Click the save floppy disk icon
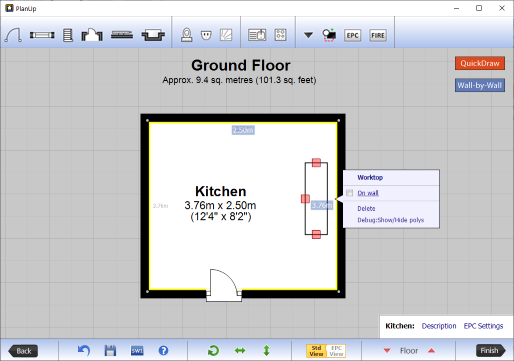The height and width of the screenshot is (361, 514). [110, 351]
